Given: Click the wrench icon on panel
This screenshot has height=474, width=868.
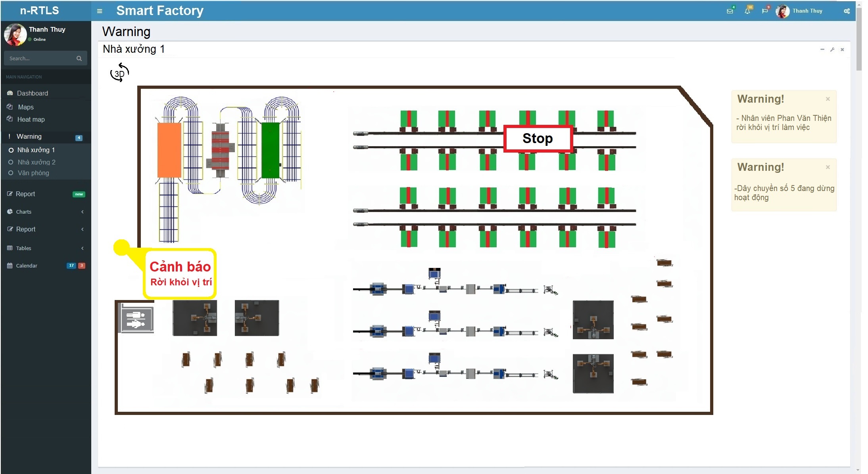Looking at the screenshot, I should 832,50.
